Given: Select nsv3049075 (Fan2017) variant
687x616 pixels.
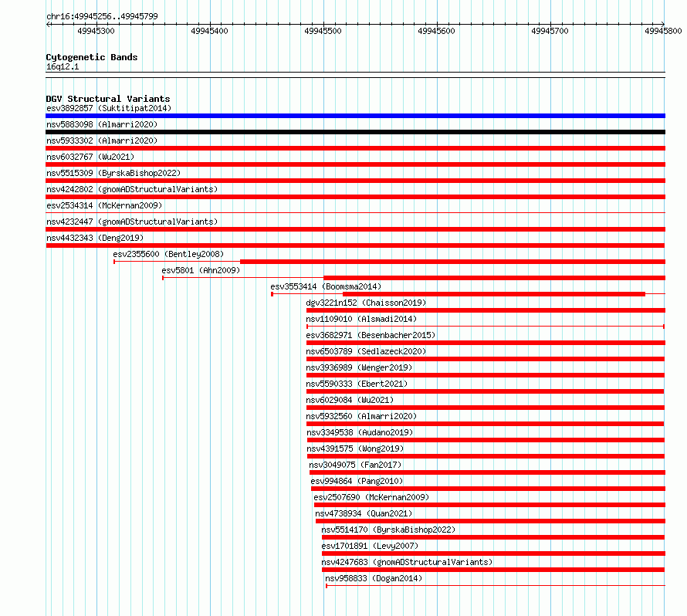Looking at the screenshot, I should click(355, 465).
